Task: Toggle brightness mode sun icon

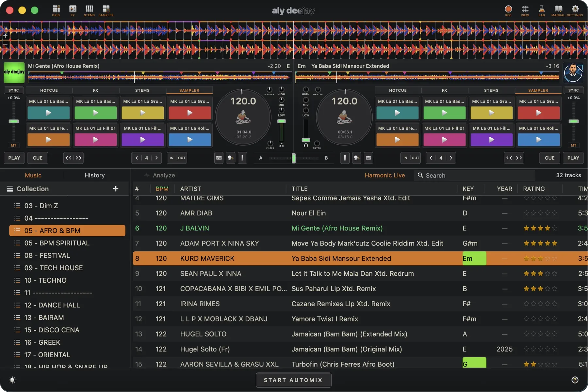Action: coord(12,380)
